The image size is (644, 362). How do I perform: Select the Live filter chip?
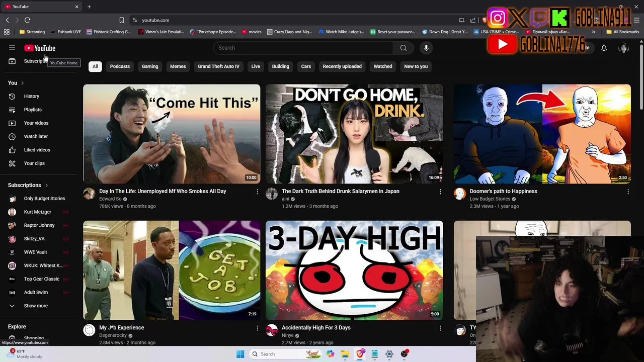(256, 66)
